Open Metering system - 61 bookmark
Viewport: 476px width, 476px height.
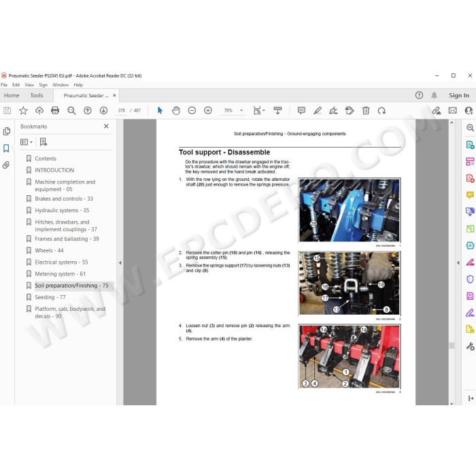(60, 274)
